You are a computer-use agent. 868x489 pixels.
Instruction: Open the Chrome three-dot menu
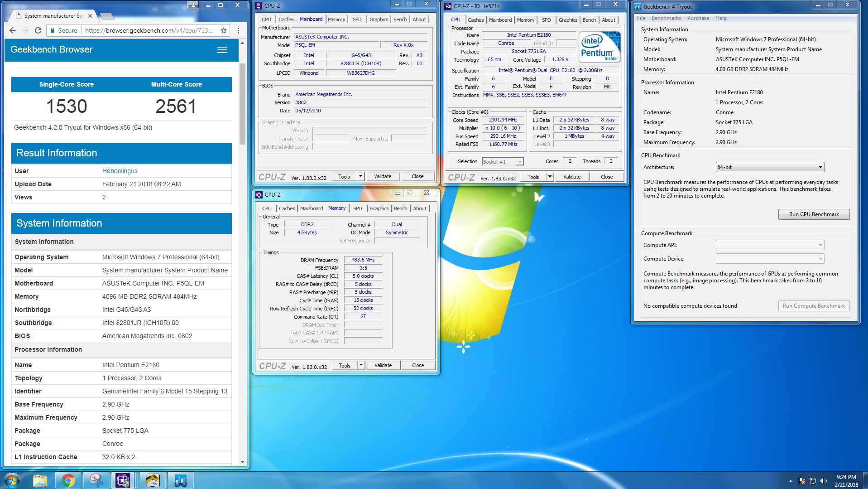tap(238, 30)
